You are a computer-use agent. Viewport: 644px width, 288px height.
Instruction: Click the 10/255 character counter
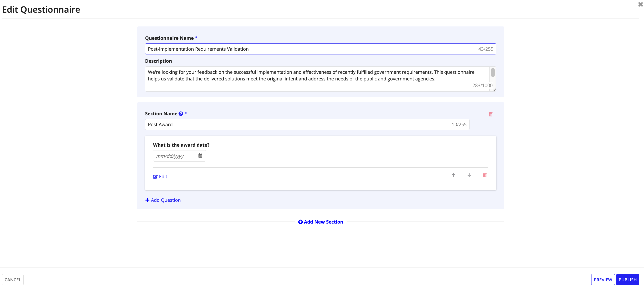[x=459, y=124]
